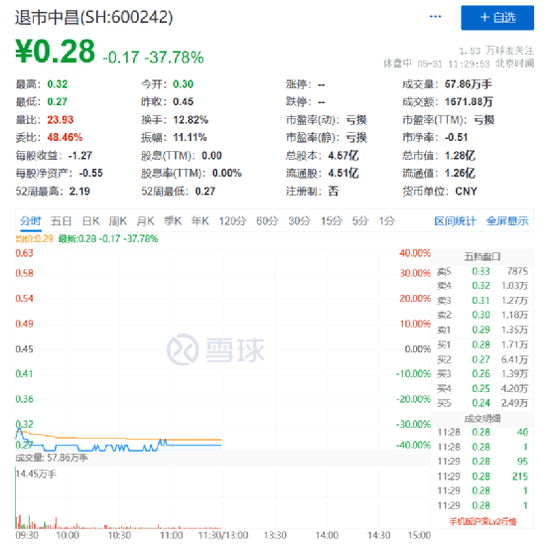The image size is (550, 547).
Task: Select the 分时 chart tab
Action: pos(31,221)
